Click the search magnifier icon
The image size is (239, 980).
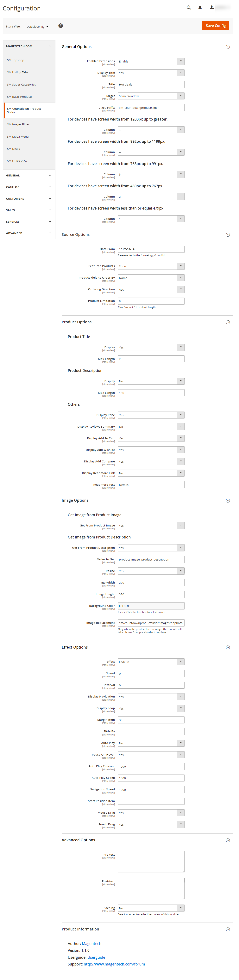pos(189,8)
